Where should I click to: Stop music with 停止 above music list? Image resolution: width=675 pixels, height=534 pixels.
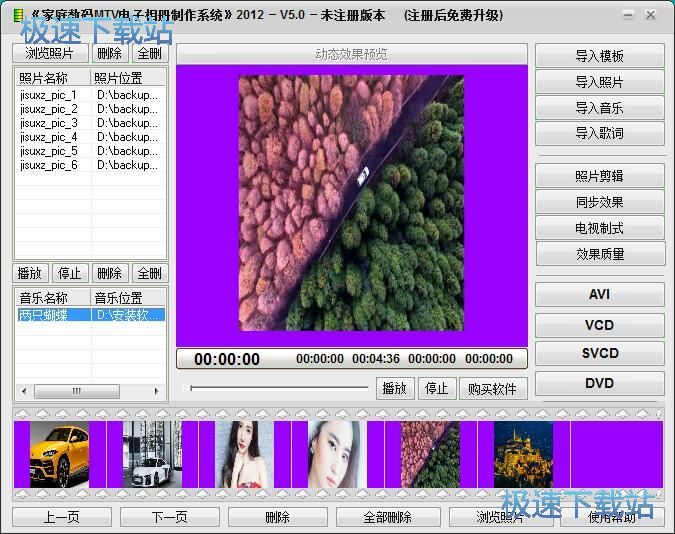click(x=70, y=273)
